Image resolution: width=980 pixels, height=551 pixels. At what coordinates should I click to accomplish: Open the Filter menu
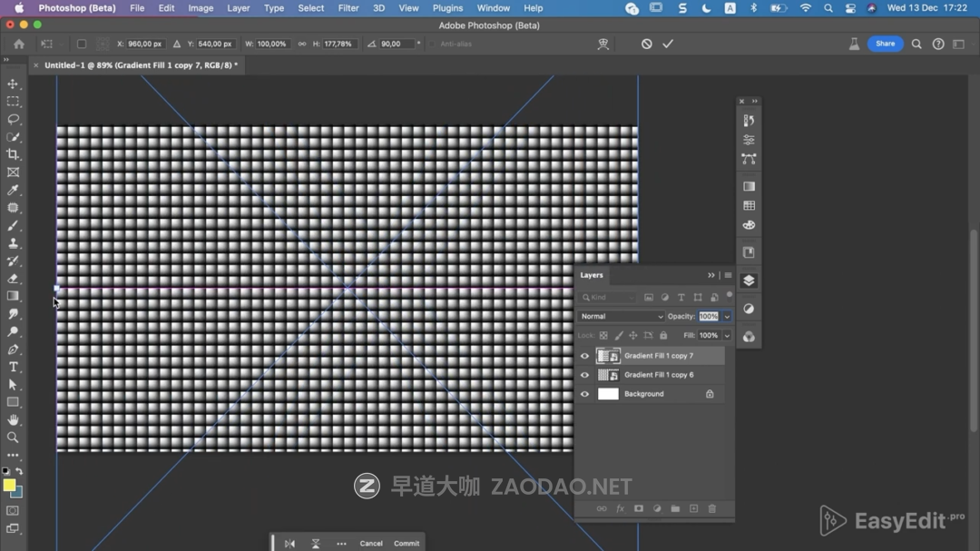click(348, 8)
